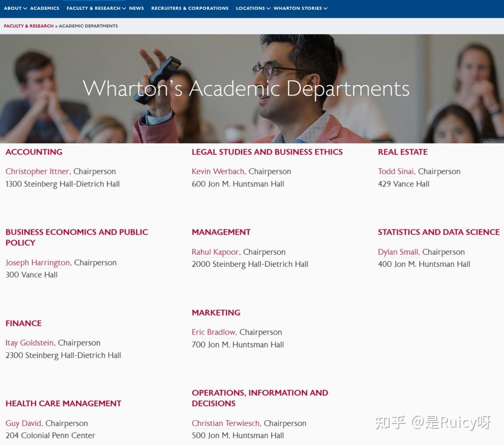This screenshot has width=504, height=445.
Task: Open Joseph Harrington's profile link
Action: (x=38, y=263)
